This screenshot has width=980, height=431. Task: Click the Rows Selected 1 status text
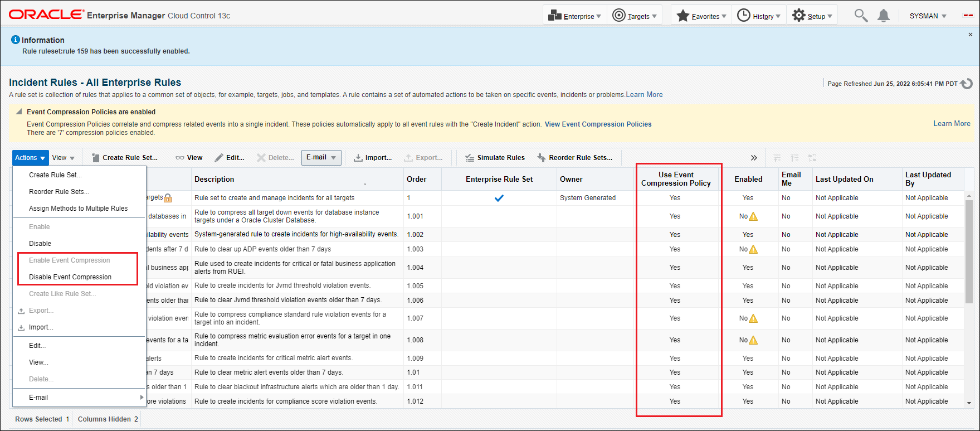point(42,419)
